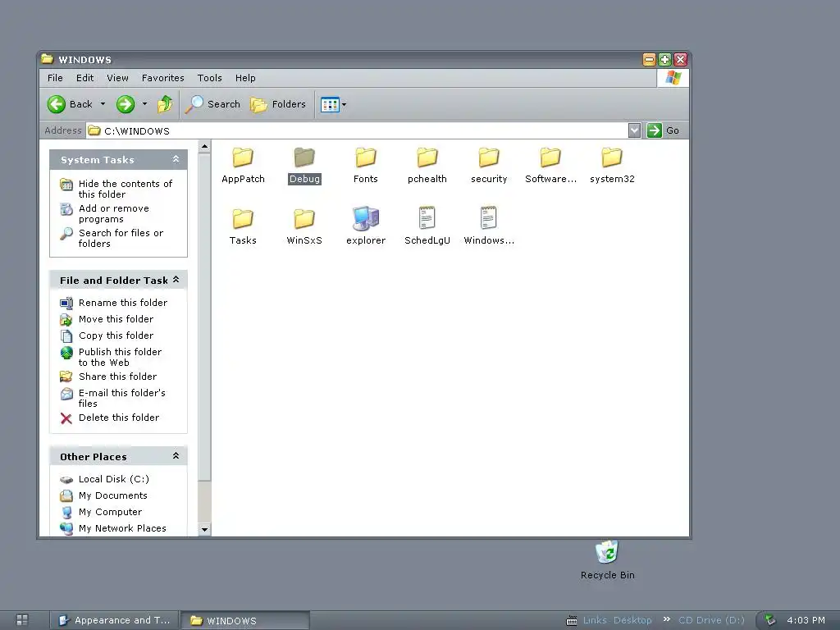Viewport: 840px width, 630px height.
Task: Open the Search pane
Action: click(213, 104)
